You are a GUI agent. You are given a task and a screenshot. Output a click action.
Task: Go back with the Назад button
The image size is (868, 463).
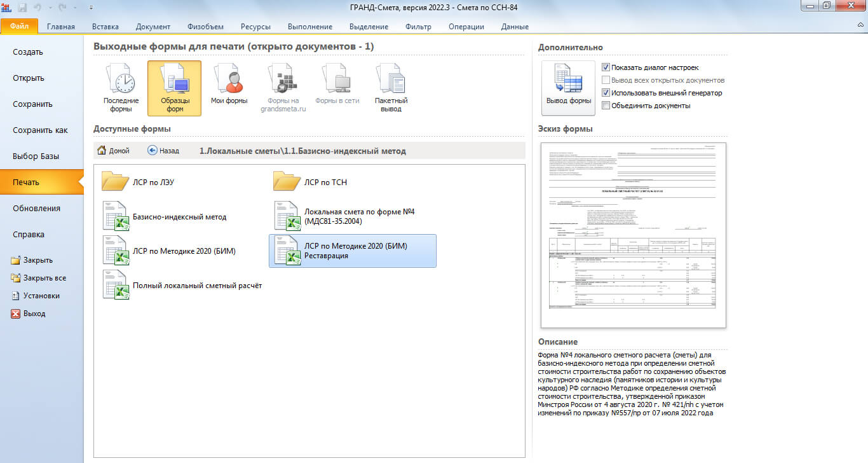[163, 151]
